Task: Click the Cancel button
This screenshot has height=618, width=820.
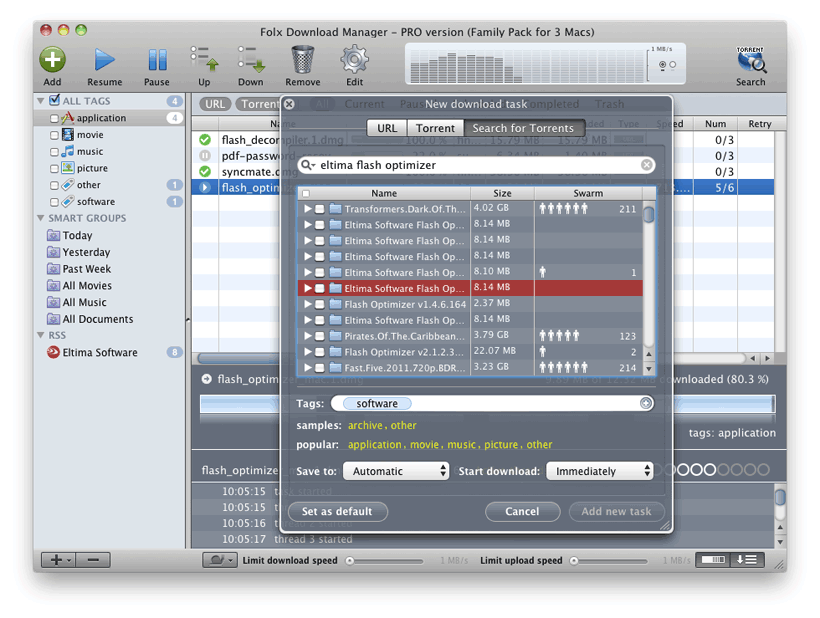Action: pyautogui.click(x=522, y=511)
